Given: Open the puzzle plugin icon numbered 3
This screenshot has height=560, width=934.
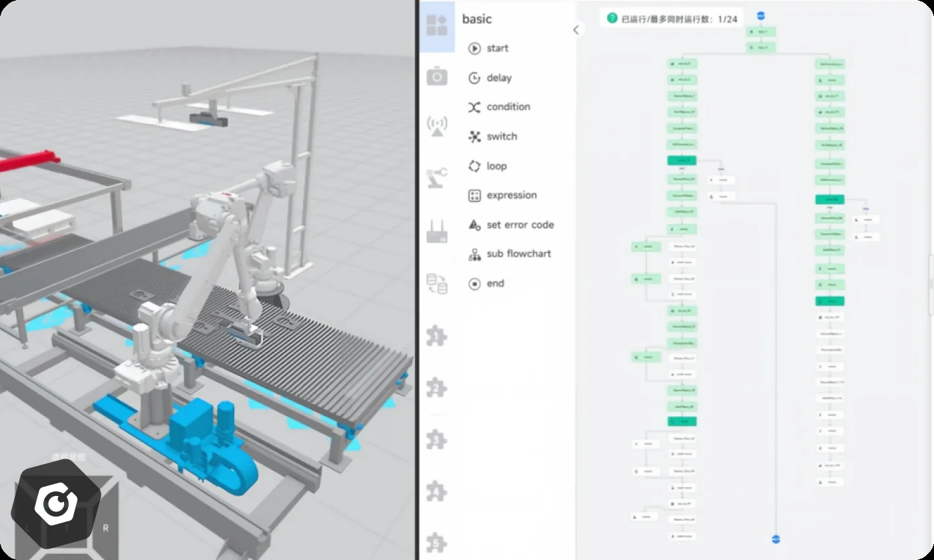Looking at the screenshot, I should 437,439.
